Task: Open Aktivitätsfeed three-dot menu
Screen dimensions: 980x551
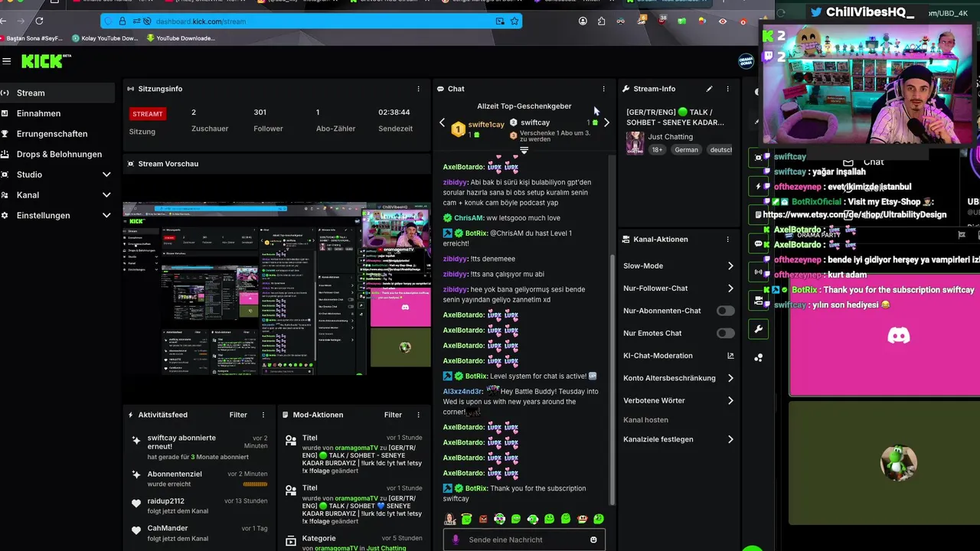Action: tap(263, 415)
